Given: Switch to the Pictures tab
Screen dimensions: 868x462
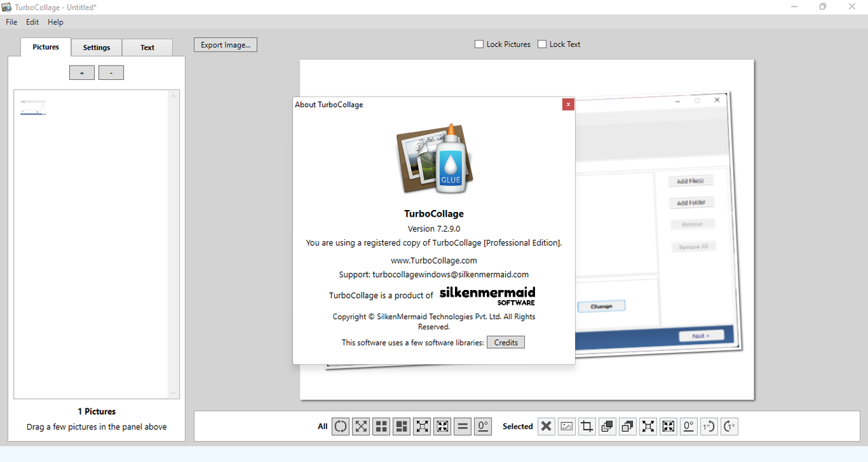Looking at the screenshot, I should (46, 47).
